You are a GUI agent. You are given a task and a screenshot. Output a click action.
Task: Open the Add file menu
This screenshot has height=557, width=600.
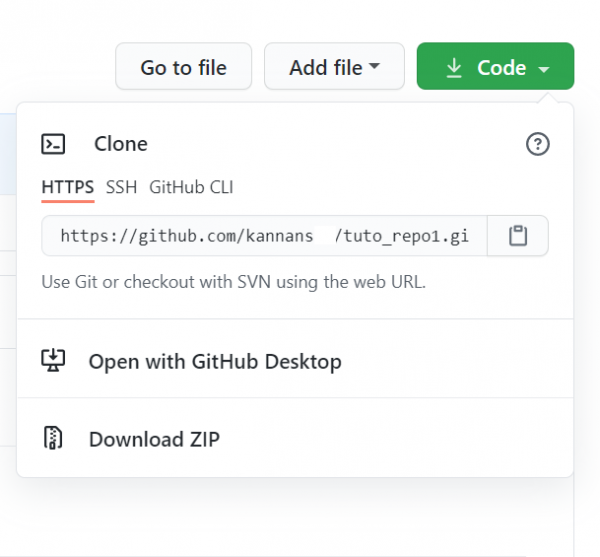326,68
